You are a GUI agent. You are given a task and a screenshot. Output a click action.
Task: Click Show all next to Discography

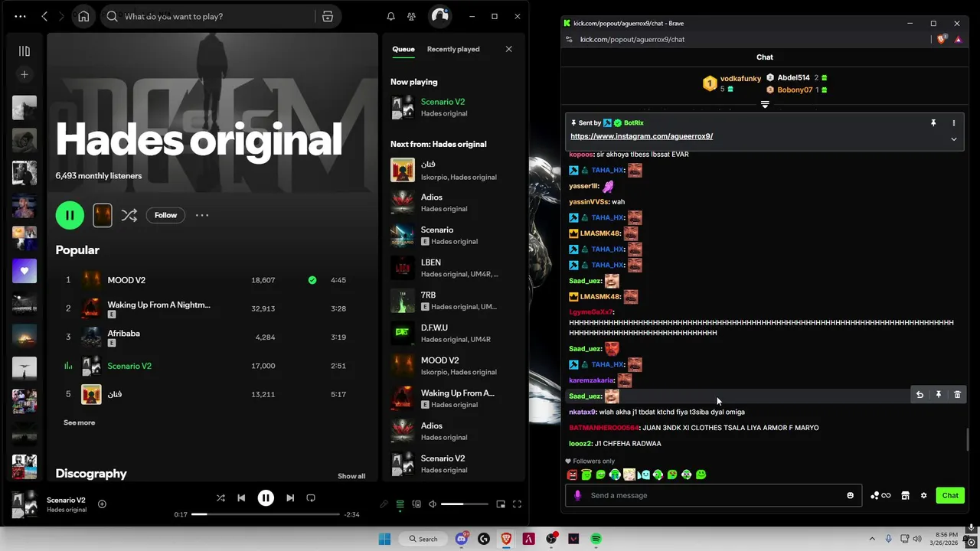(351, 476)
